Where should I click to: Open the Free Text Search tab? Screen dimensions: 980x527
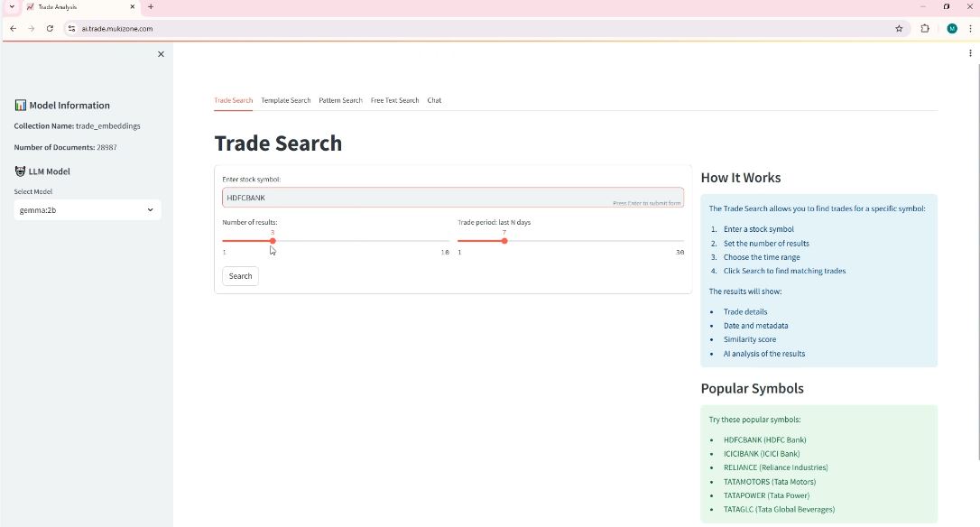(394, 101)
